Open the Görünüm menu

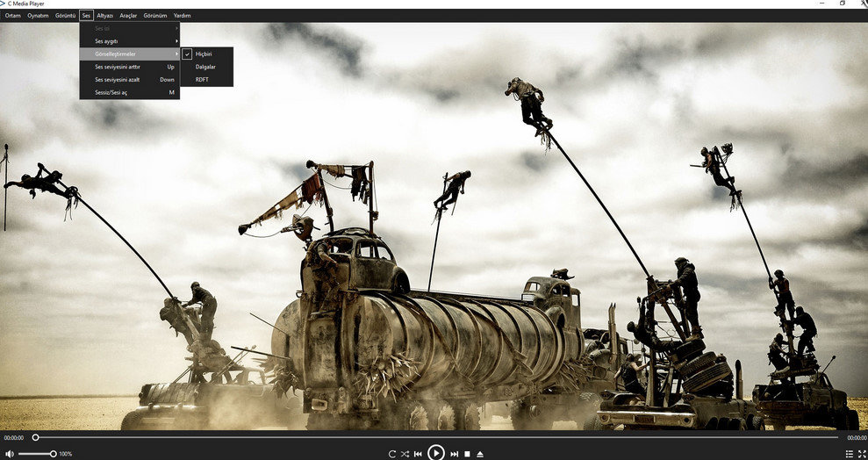click(155, 16)
